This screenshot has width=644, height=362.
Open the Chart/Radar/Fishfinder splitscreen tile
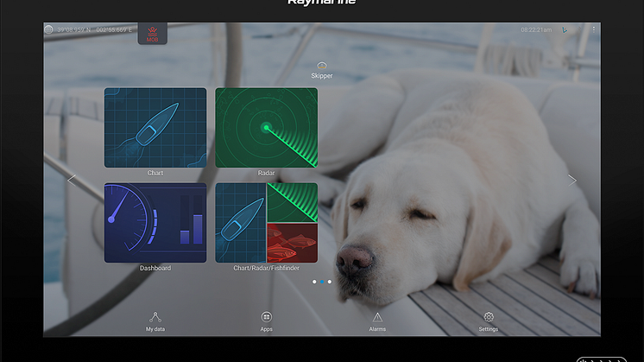click(x=266, y=223)
